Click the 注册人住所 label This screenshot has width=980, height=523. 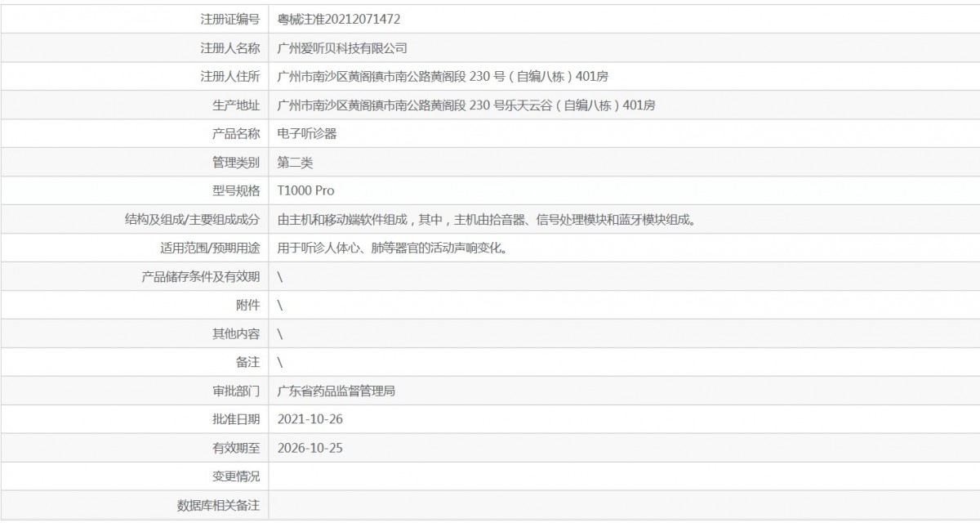(x=230, y=76)
